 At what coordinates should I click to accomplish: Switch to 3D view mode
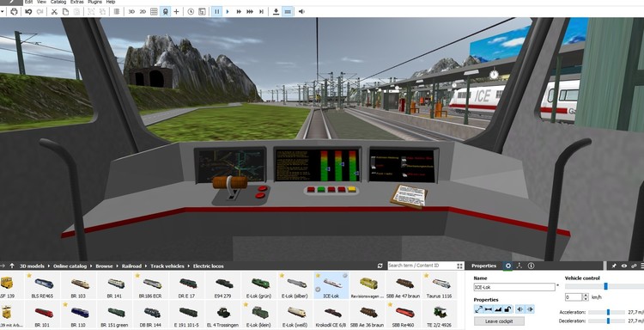131,11
